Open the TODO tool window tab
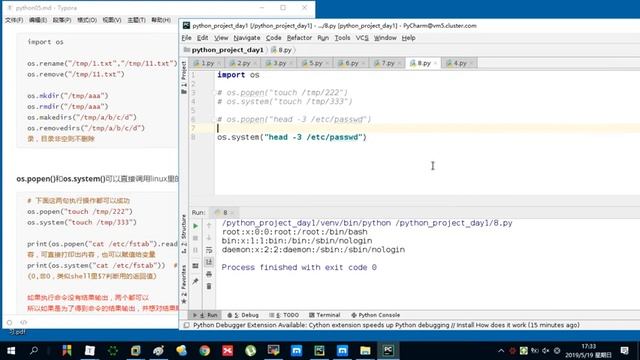 click(x=284, y=315)
